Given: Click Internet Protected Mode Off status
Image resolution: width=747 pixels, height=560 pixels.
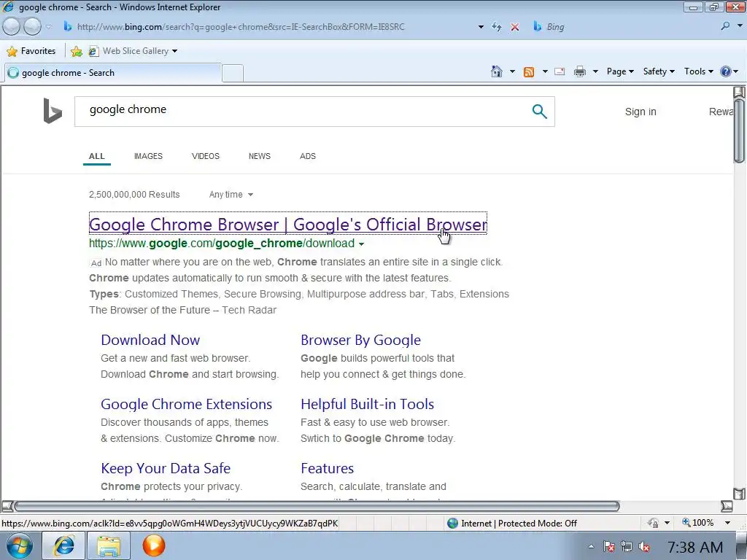Looking at the screenshot, I should [x=512, y=524].
